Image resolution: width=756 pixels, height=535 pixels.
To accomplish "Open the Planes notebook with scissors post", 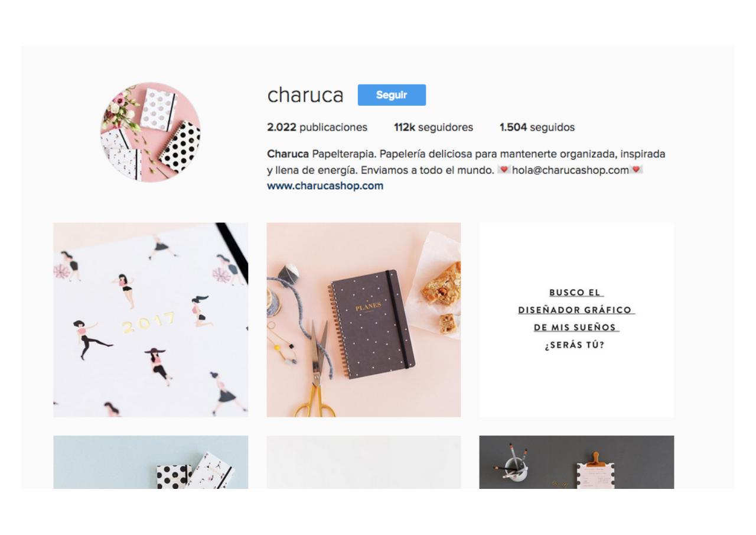I will tap(364, 320).
